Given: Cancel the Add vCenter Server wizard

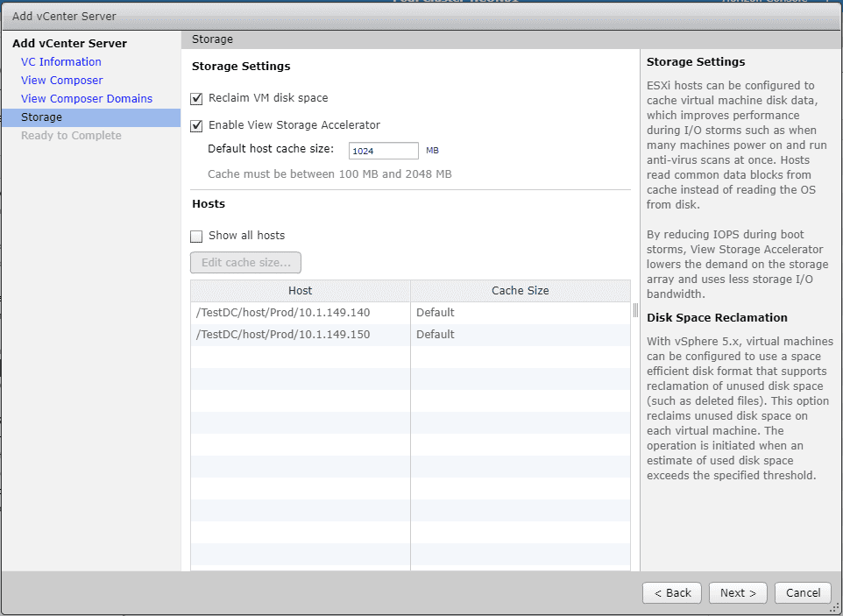Looking at the screenshot, I should (x=803, y=592).
